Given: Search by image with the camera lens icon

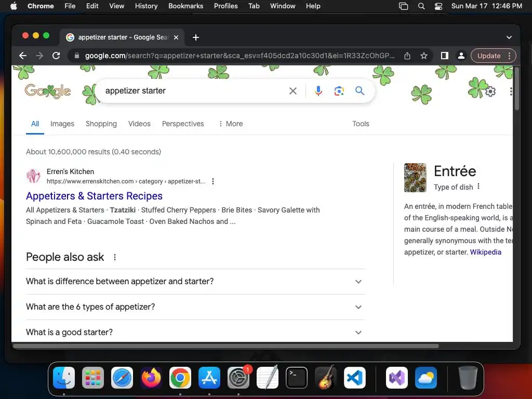Looking at the screenshot, I should point(339,90).
